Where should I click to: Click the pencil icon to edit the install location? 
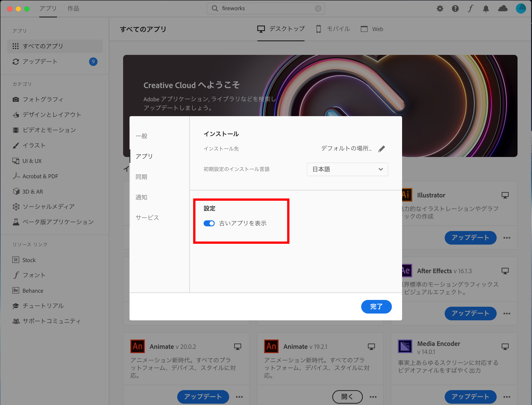[x=382, y=149]
